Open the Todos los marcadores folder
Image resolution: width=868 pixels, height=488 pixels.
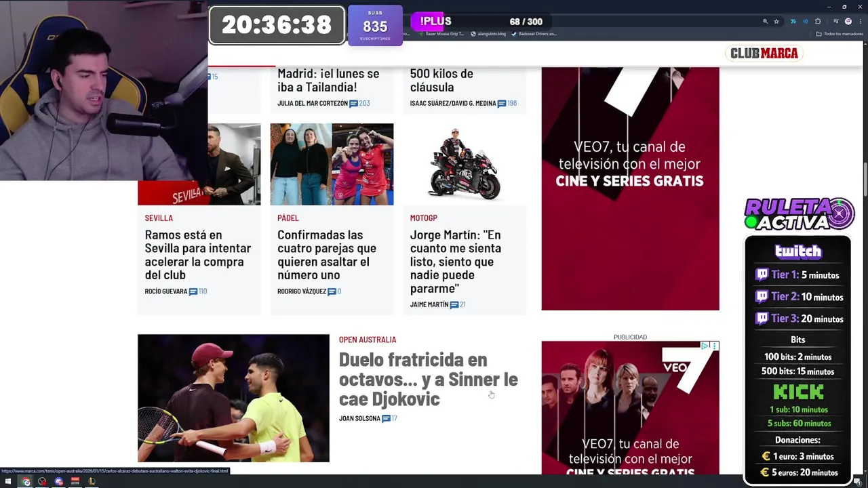(840, 34)
